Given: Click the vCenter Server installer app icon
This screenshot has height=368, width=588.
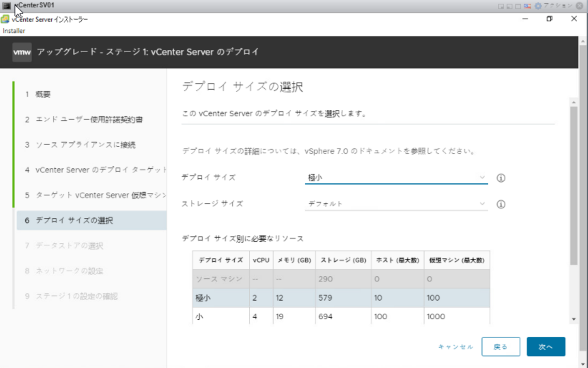Looking at the screenshot, I should click(x=5, y=19).
